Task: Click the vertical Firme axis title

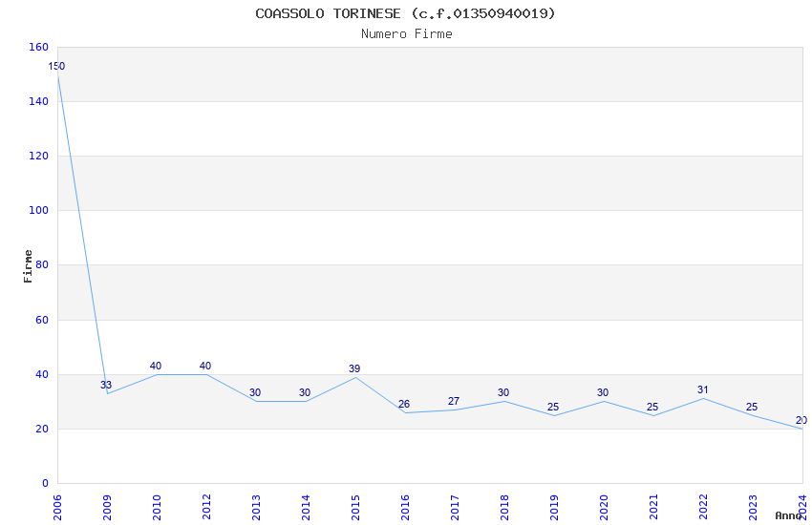Action: (x=28, y=266)
